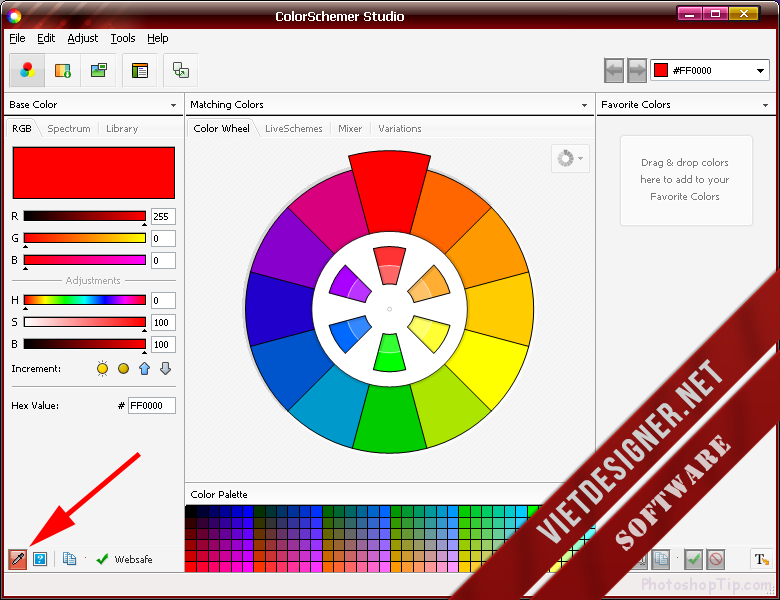Click the blue channel slider under G
The width and height of the screenshot is (780, 600).
click(85, 260)
